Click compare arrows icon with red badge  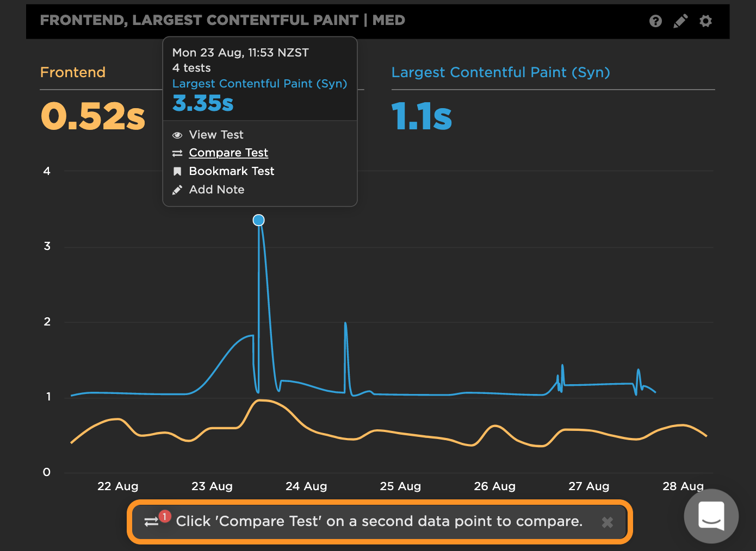coord(152,522)
